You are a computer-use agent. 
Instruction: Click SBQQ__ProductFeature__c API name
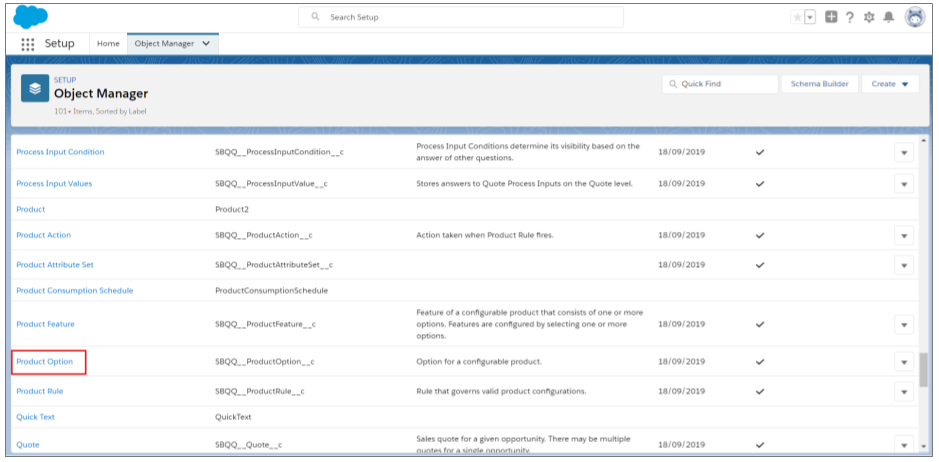coord(265,324)
